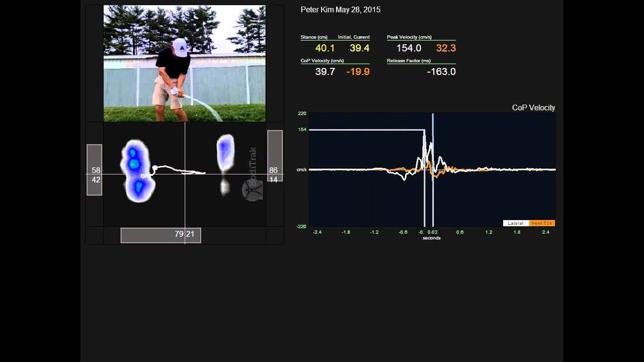Click the left foot pressure map

pos(137,170)
